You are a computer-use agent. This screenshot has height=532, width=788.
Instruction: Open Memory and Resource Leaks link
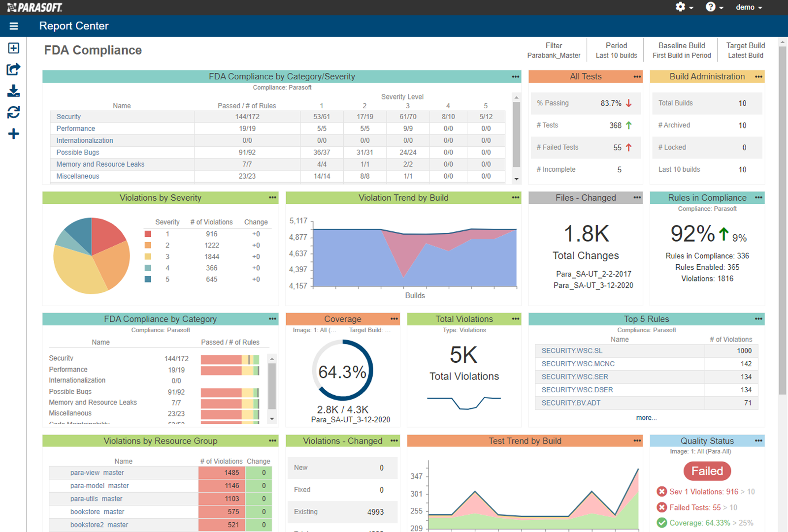(100, 164)
